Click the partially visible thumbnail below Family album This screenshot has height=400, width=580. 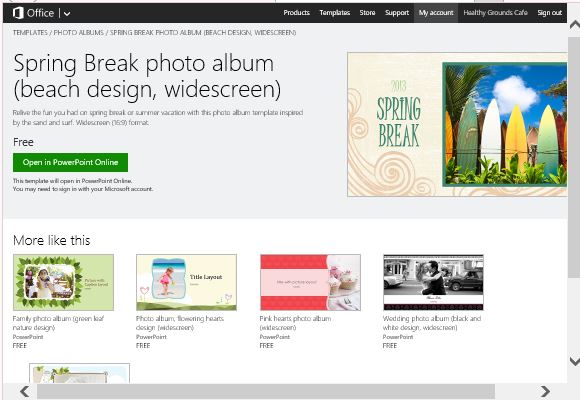click(80, 373)
